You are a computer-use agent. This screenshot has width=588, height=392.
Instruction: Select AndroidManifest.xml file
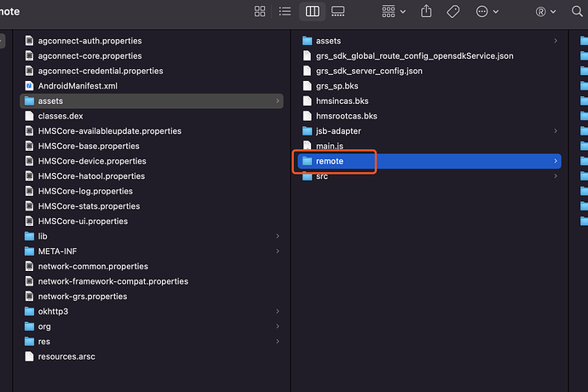pyautogui.click(x=77, y=86)
